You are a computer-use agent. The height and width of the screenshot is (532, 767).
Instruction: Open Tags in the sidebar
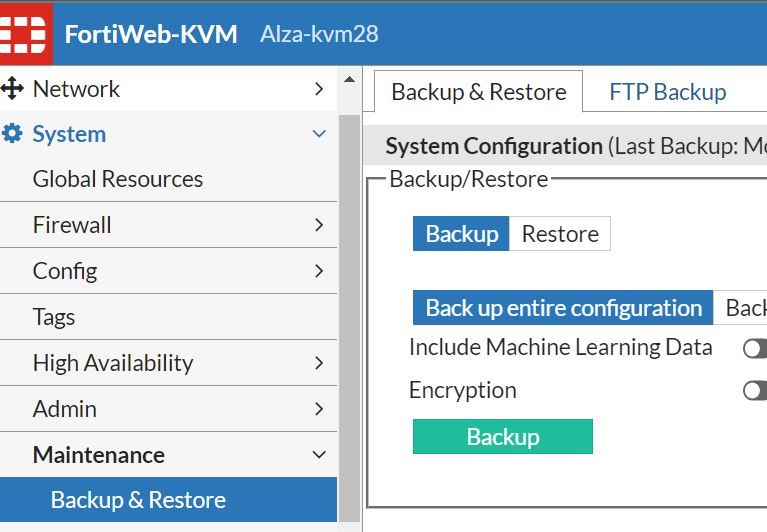tap(54, 317)
